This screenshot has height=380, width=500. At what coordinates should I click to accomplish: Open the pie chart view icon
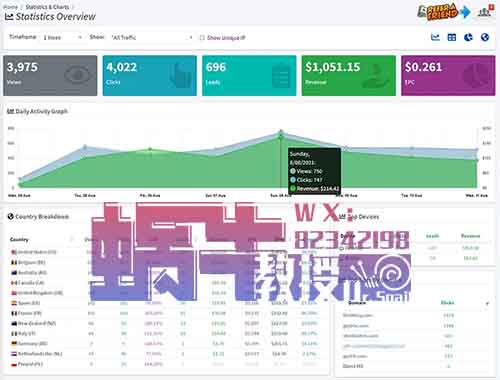(x=468, y=37)
